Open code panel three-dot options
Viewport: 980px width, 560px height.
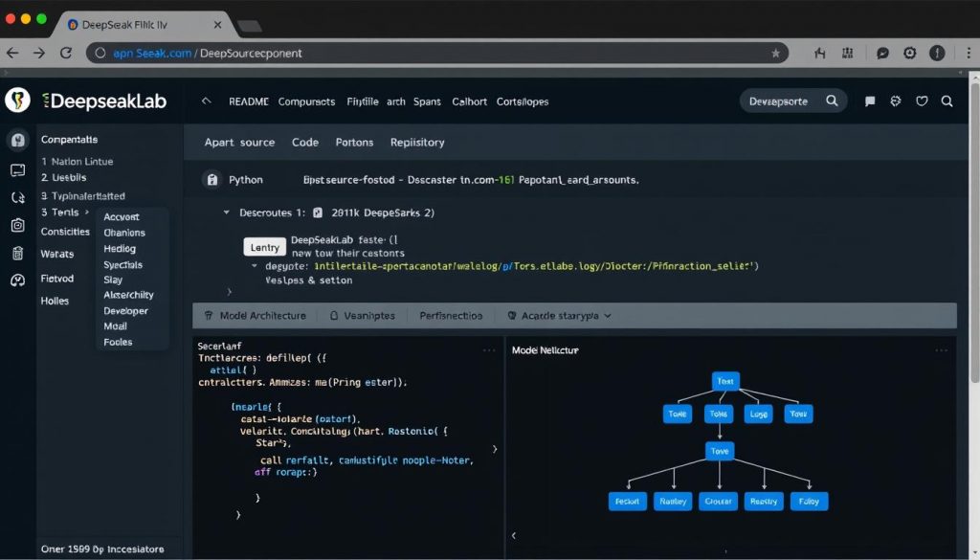point(489,350)
